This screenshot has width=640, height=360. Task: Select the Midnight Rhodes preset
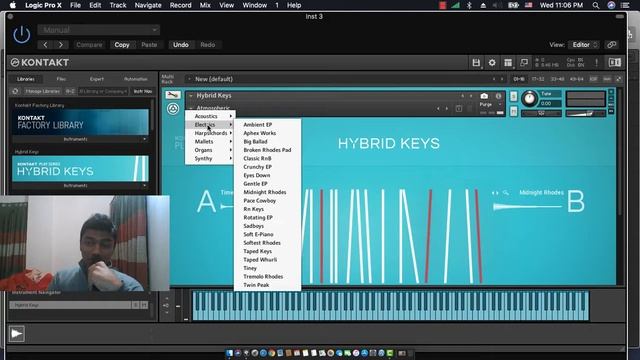pos(267,192)
